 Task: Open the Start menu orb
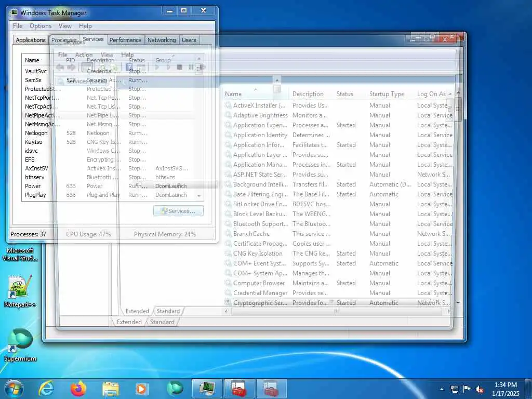[x=14, y=389]
